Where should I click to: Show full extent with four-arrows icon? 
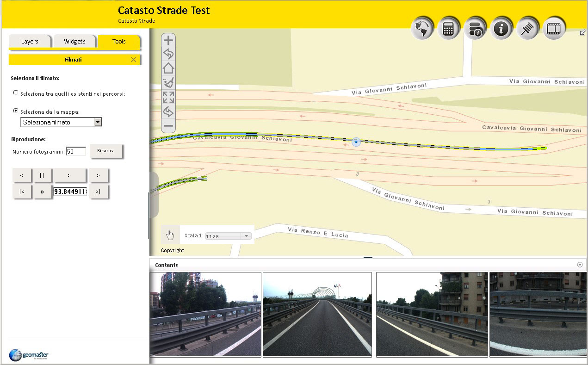tap(168, 97)
